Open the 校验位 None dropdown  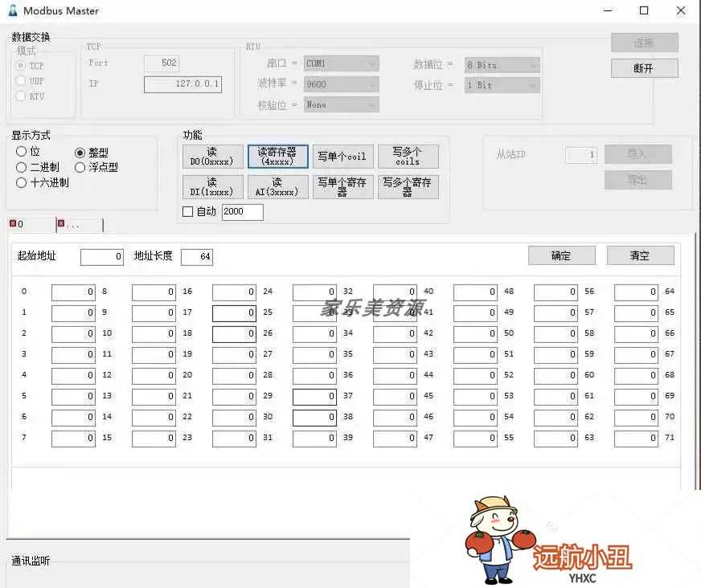[x=341, y=104]
